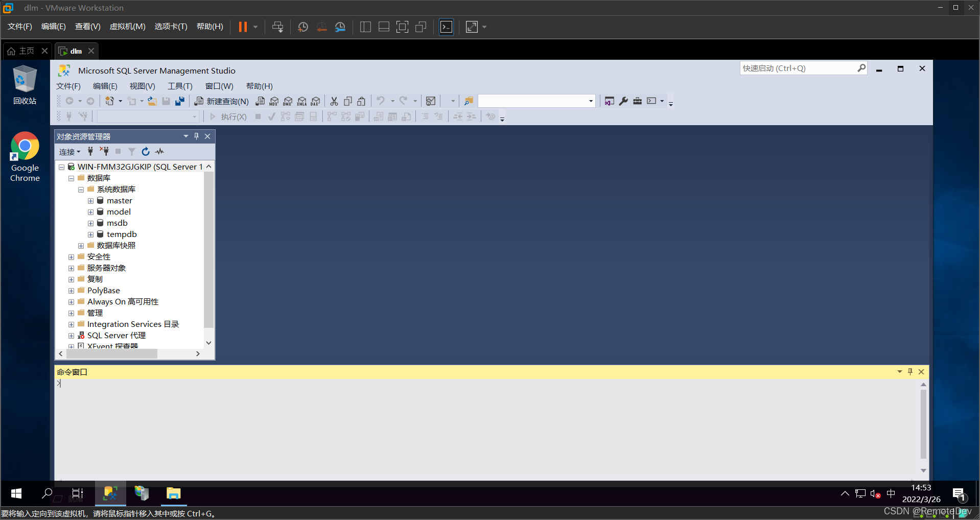Open Windows Start menu in guest
Viewport: 980px width, 520px height.
(x=16, y=493)
